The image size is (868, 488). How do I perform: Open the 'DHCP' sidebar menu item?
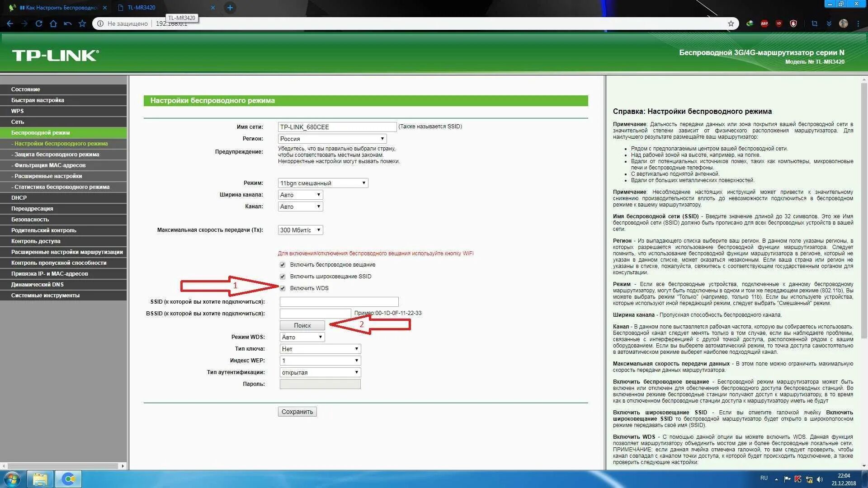(x=19, y=198)
